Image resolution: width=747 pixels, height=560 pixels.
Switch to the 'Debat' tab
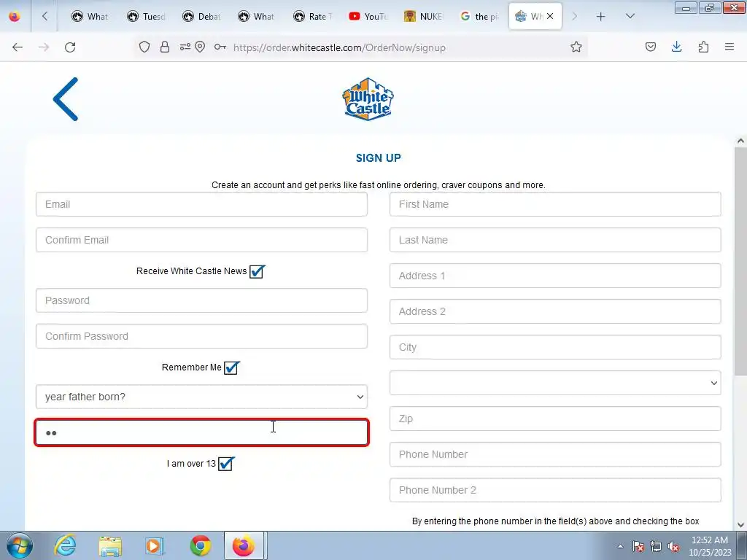point(201,17)
